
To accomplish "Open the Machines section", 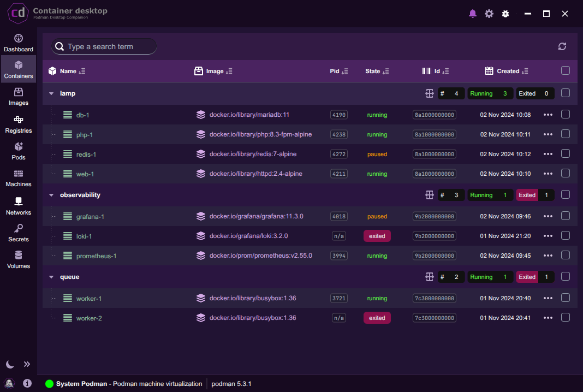I will point(18,178).
